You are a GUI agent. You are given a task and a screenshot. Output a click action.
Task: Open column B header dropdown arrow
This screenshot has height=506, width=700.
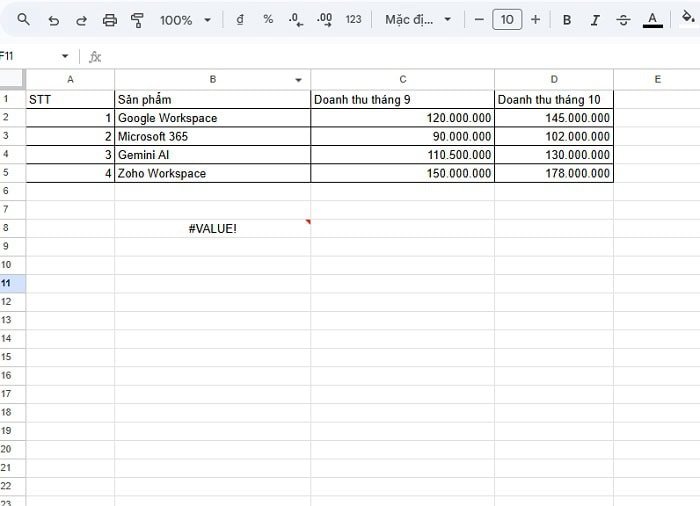click(298, 80)
